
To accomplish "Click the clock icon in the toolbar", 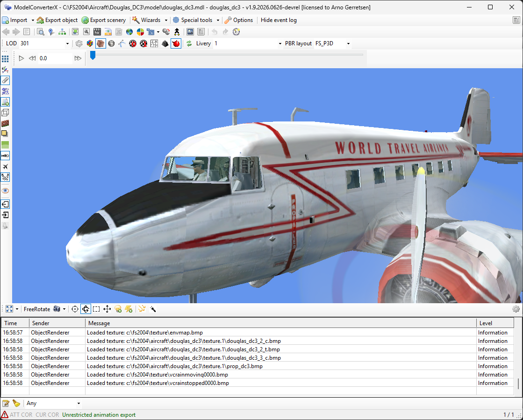I will coord(236,32).
